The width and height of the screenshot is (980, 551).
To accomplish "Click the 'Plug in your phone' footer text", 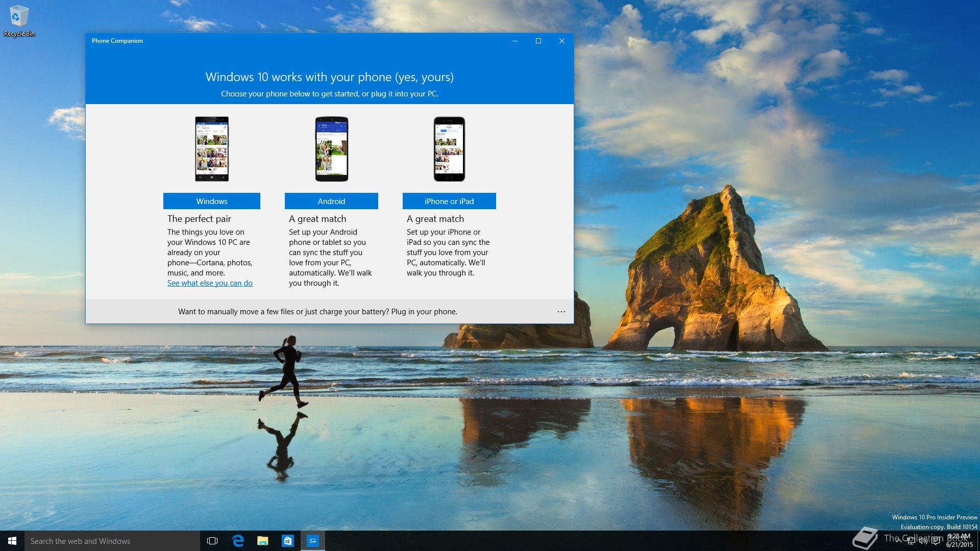I will [424, 312].
